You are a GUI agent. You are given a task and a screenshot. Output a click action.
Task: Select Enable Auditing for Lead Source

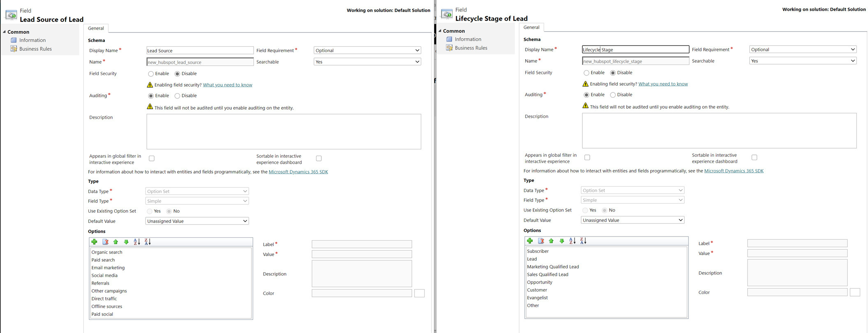click(151, 96)
